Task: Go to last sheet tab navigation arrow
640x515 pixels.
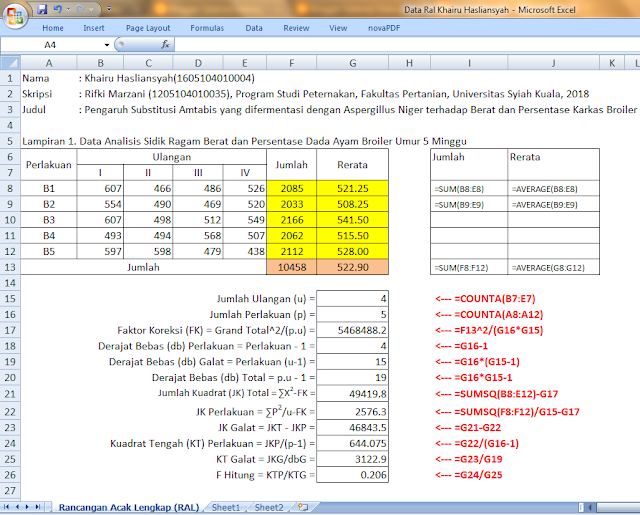Action: 38,507
